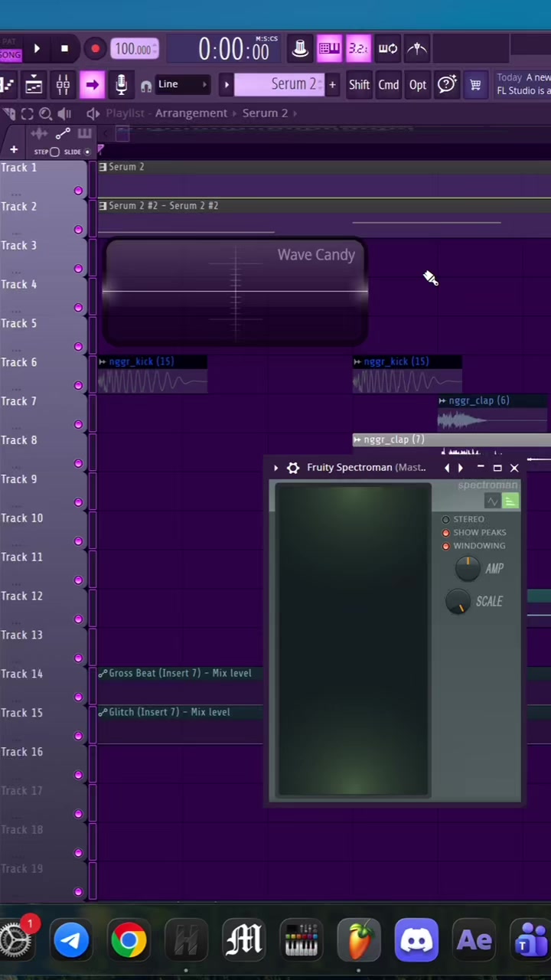This screenshot has height=980, width=551.
Task: Open the shop cart icon
Action: click(x=475, y=85)
